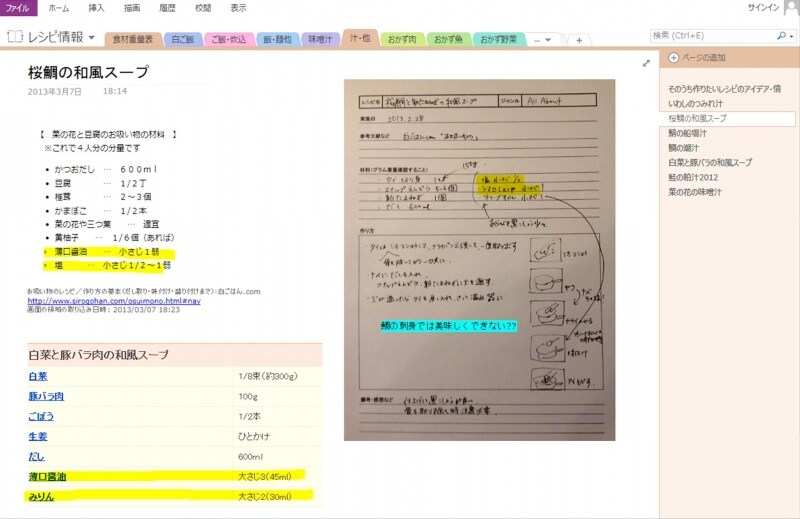Viewport: 800px width, 519px height.
Task: Select the 汁・他 section tab
Action: point(360,38)
